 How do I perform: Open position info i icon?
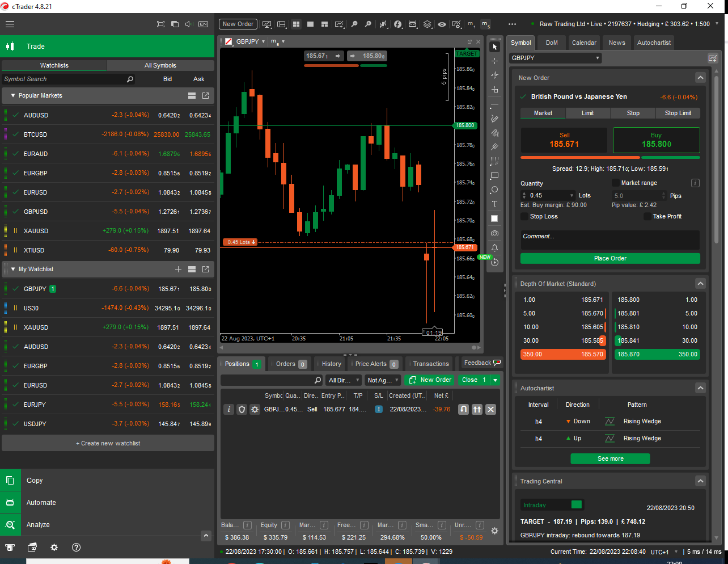(x=228, y=409)
